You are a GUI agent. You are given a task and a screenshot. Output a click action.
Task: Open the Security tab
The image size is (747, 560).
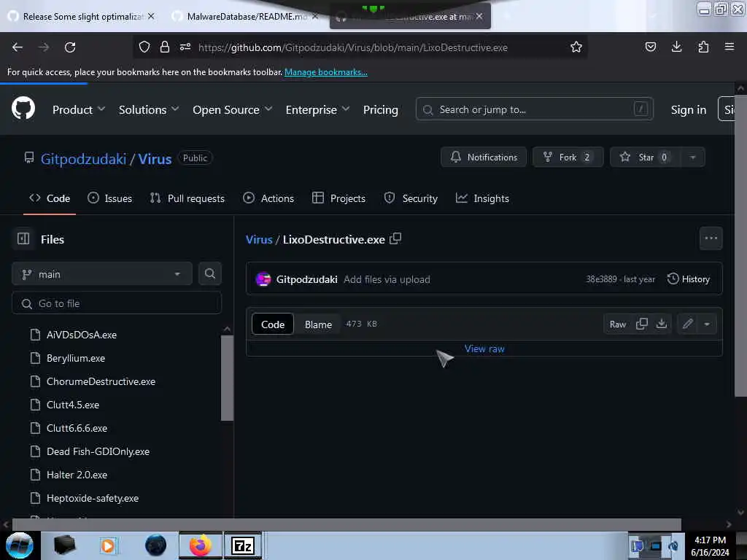[411, 198]
